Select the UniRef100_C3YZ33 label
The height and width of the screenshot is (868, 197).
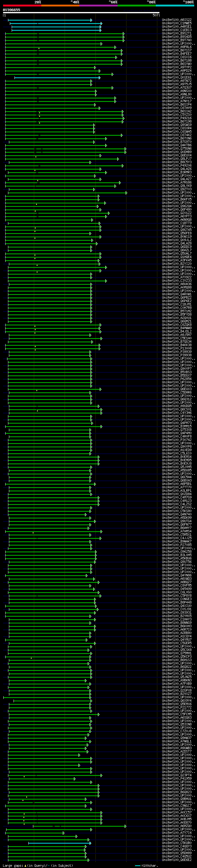[177, 281]
